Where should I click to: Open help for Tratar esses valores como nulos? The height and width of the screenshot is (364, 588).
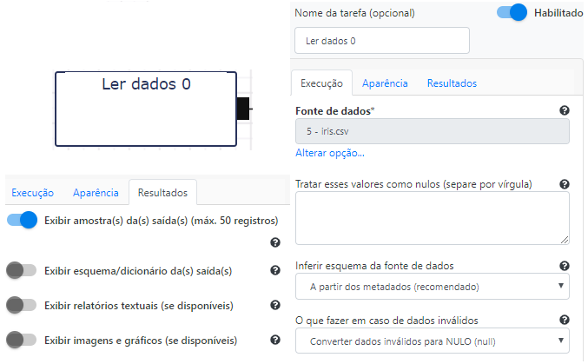tap(565, 184)
